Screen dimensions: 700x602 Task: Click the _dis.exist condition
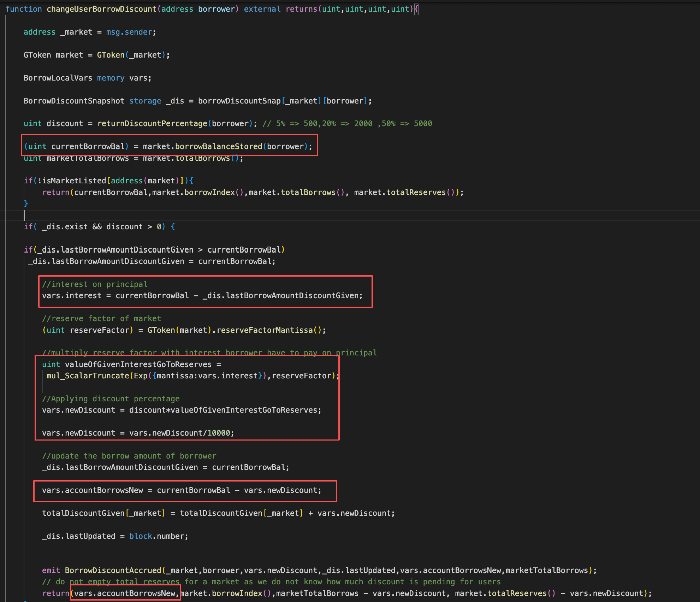pos(65,227)
